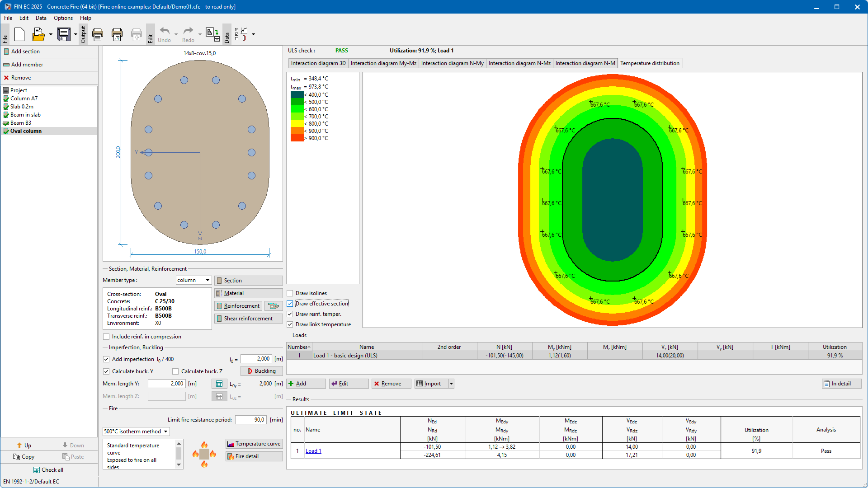Click the New file icon
Image resolution: width=868 pixels, height=488 pixels.
[x=19, y=34]
